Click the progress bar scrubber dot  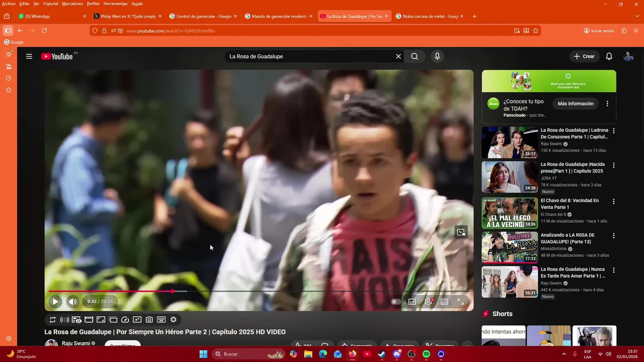173,291
